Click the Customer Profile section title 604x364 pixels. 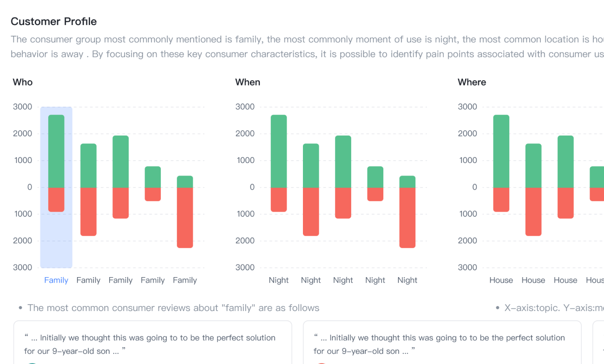coord(53,21)
